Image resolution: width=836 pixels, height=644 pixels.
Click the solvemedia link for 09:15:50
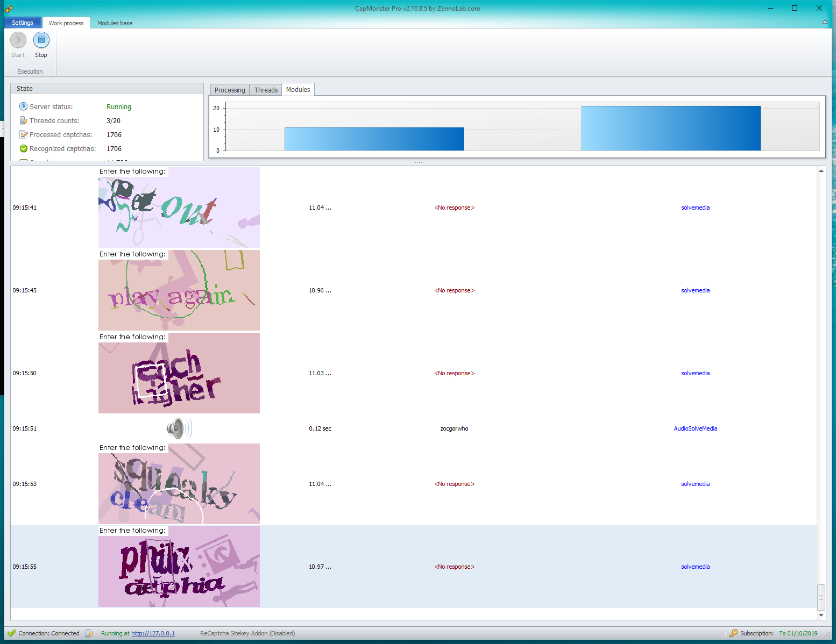click(x=695, y=373)
